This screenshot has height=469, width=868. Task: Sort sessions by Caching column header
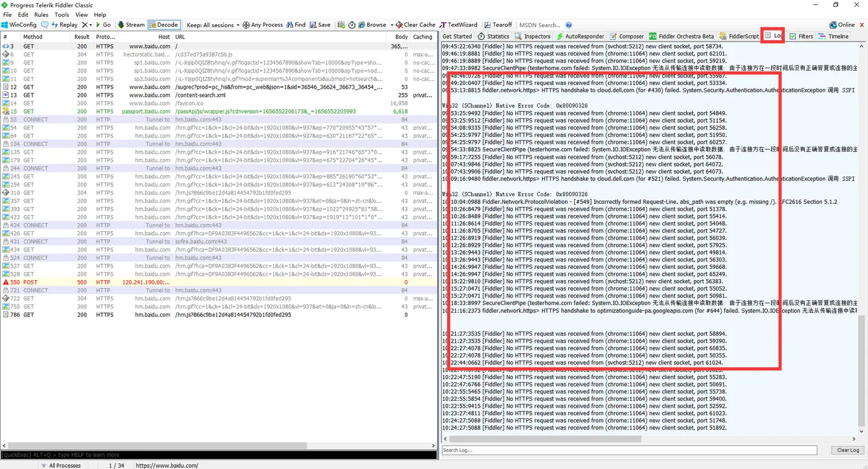pos(423,37)
